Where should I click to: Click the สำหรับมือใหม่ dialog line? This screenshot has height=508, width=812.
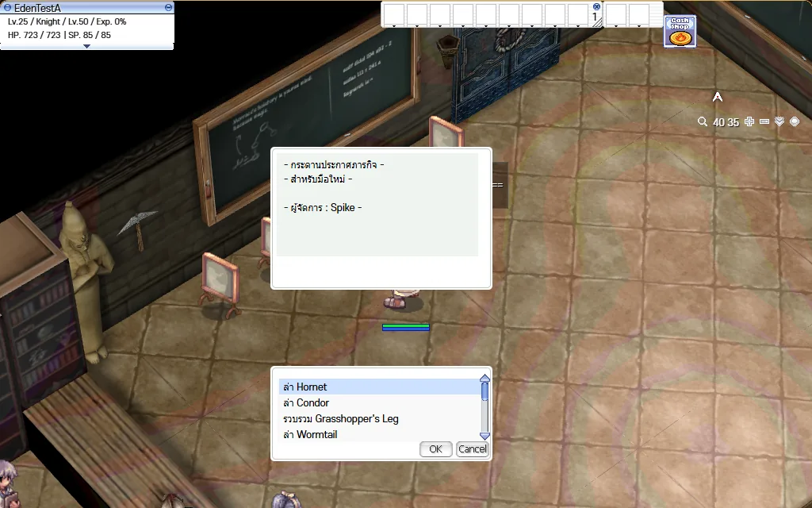[x=318, y=179]
